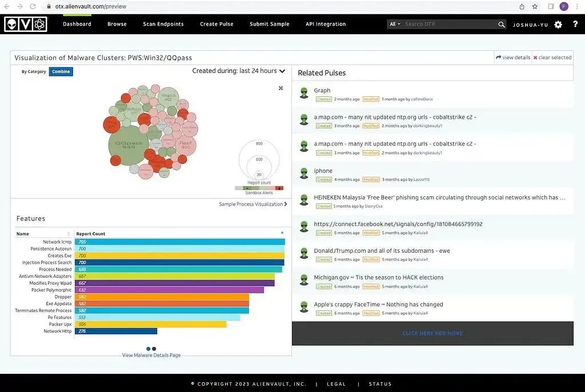Click avatar icon of Graph pulse

(x=304, y=93)
